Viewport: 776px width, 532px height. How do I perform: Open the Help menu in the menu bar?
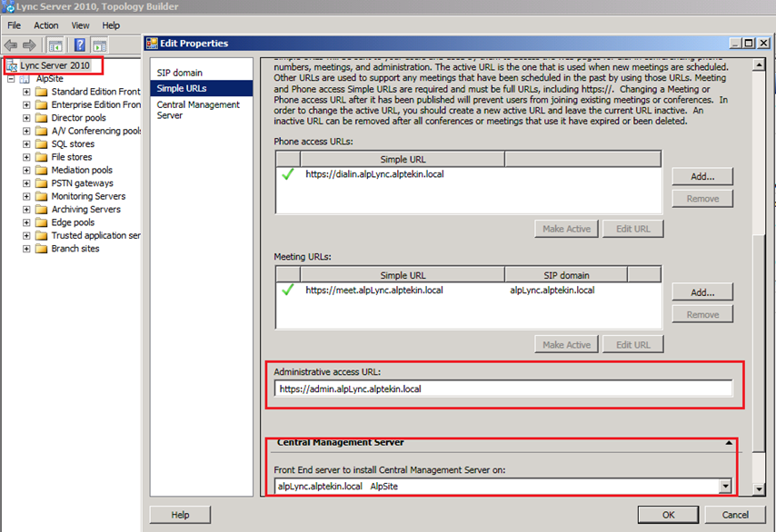pyautogui.click(x=111, y=25)
